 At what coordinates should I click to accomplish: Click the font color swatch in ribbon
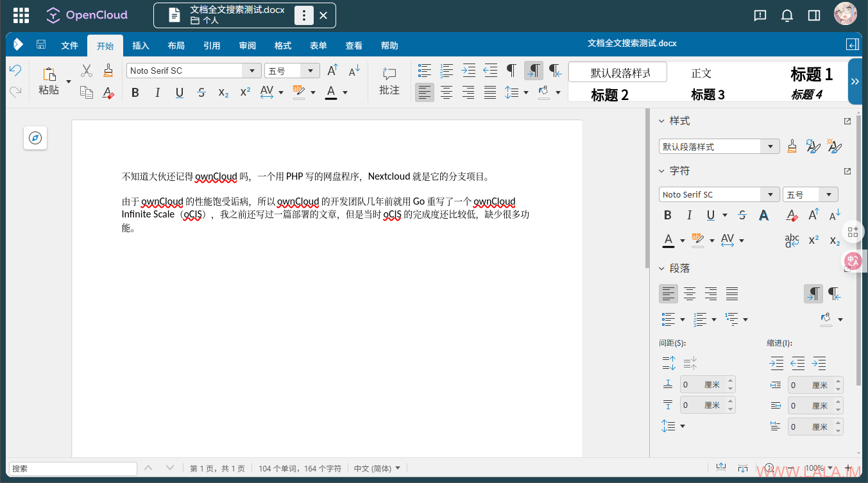click(x=331, y=92)
